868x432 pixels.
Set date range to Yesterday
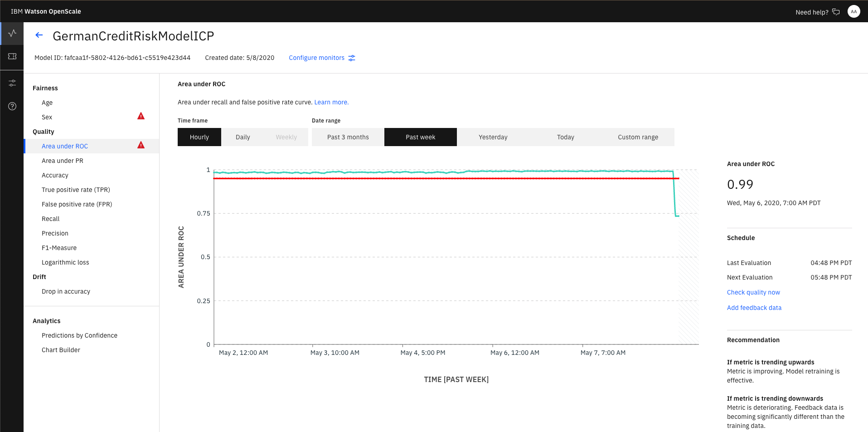(x=493, y=137)
